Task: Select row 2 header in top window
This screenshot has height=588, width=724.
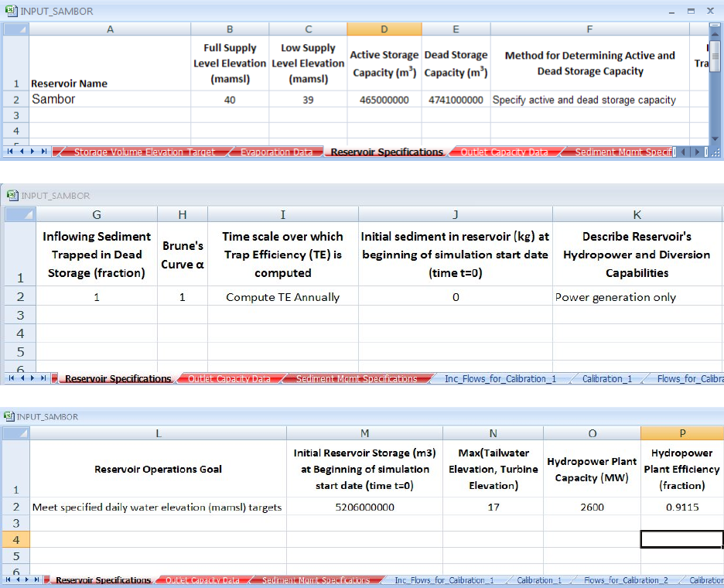Action: click(x=16, y=99)
